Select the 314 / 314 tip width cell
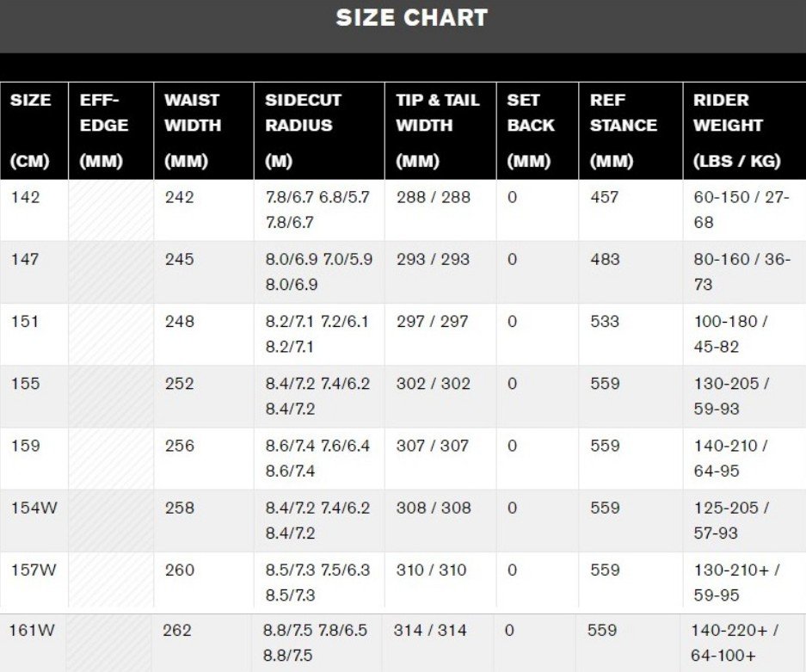This screenshot has height=672, width=806. click(x=430, y=631)
